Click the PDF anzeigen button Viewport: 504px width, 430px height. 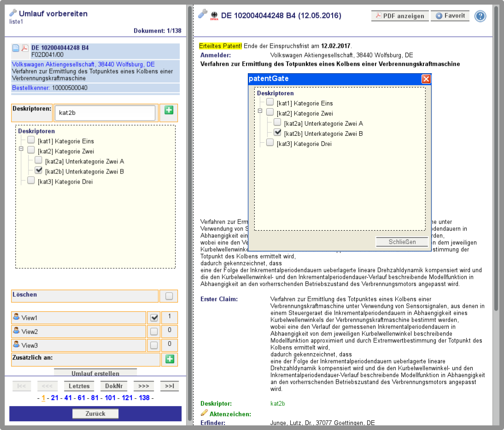(x=400, y=16)
